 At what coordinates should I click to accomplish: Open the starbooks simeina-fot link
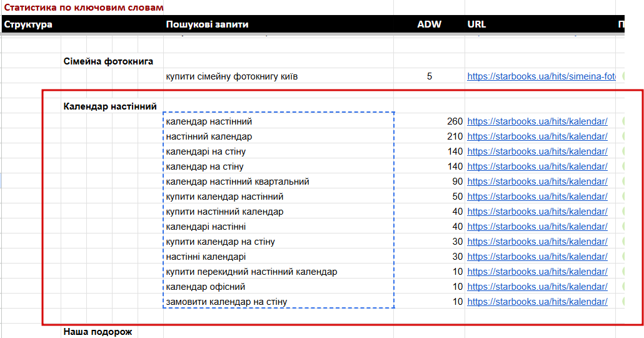click(x=541, y=76)
